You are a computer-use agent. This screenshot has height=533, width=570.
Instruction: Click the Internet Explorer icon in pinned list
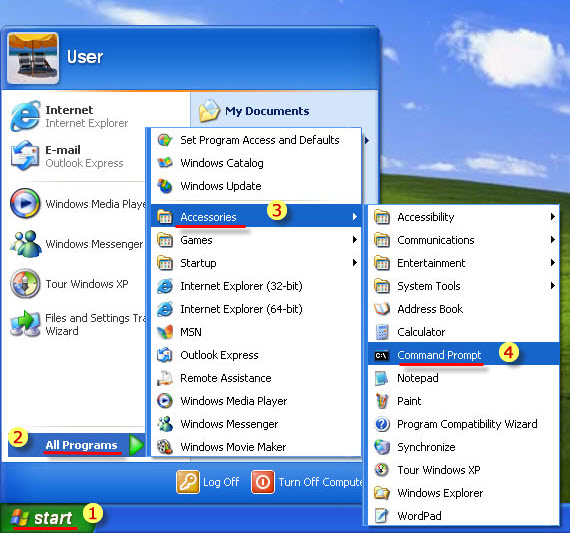[25, 116]
